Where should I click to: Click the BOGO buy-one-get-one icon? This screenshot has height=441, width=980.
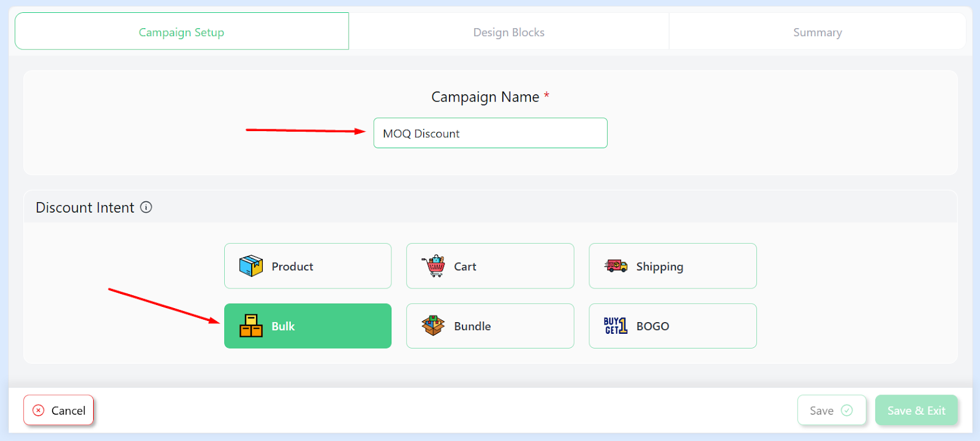point(616,326)
